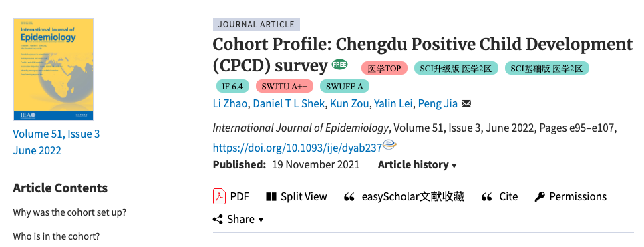Click the Permissions key icon
This screenshot has width=644, height=247.
[x=539, y=197]
